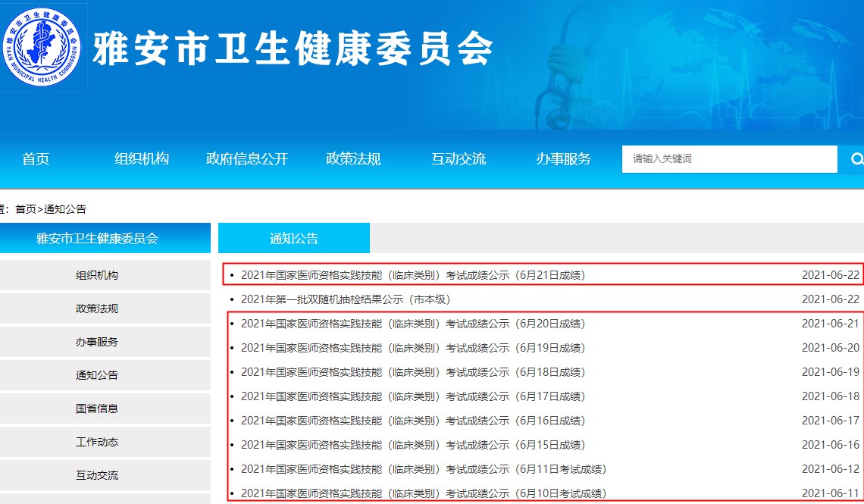Click 办事服务 in the top navigation bar
This screenshot has height=504, width=864.
(x=563, y=159)
